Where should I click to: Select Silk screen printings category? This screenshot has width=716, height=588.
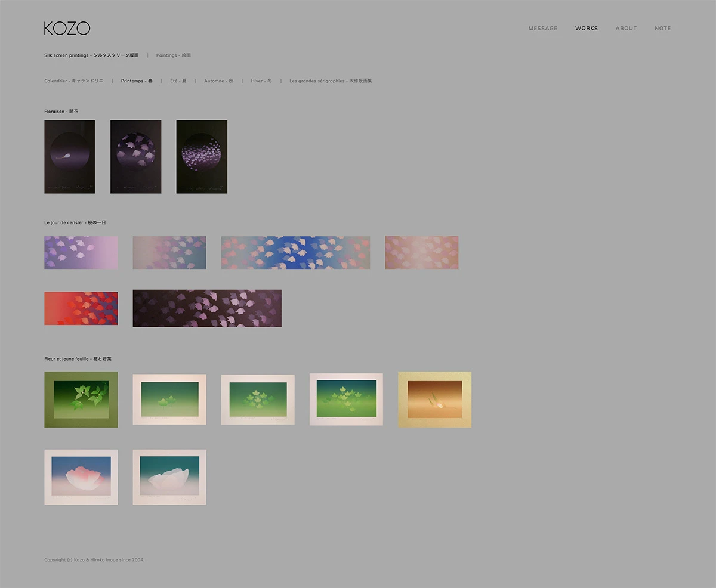[91, 55]
